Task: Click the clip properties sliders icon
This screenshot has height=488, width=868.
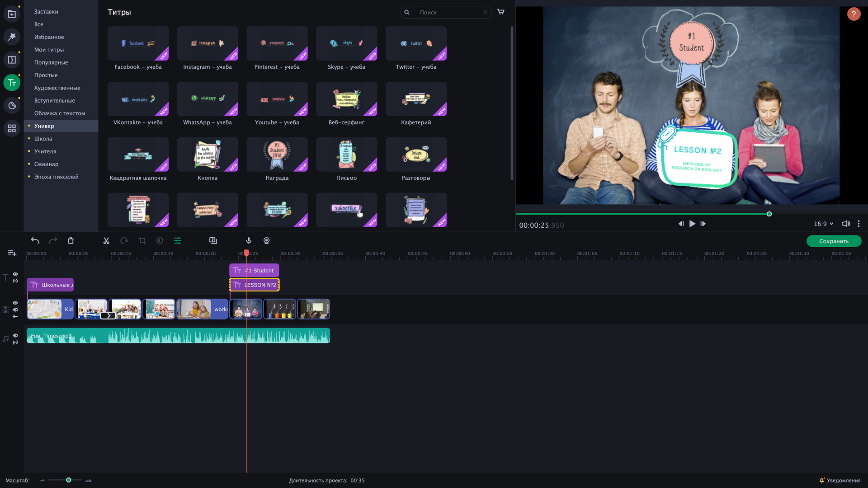Action: point(178,241)
